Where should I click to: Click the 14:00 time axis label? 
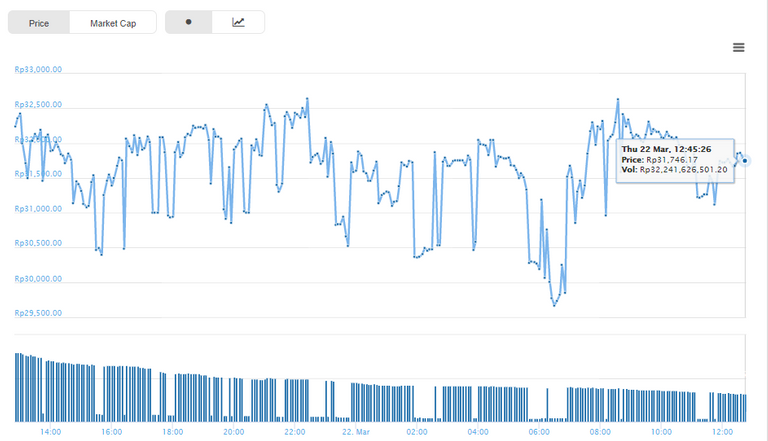(x=50, y=432)
